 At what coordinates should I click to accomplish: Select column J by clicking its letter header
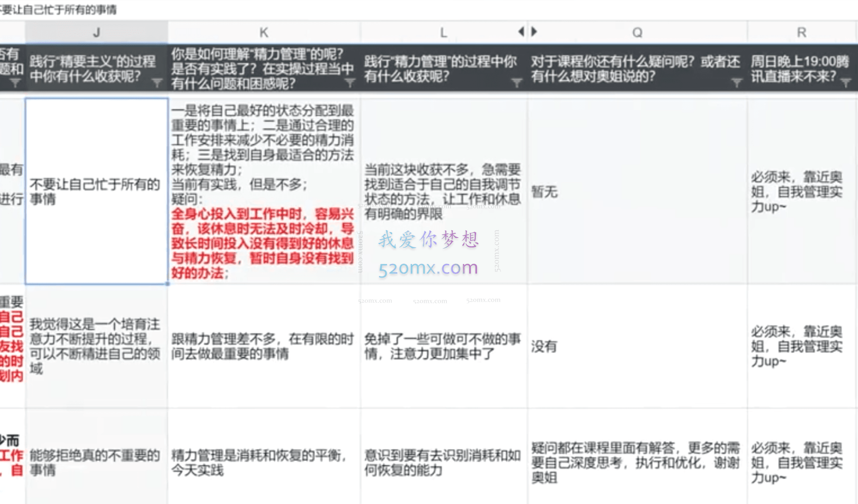[x=96, y=31]
